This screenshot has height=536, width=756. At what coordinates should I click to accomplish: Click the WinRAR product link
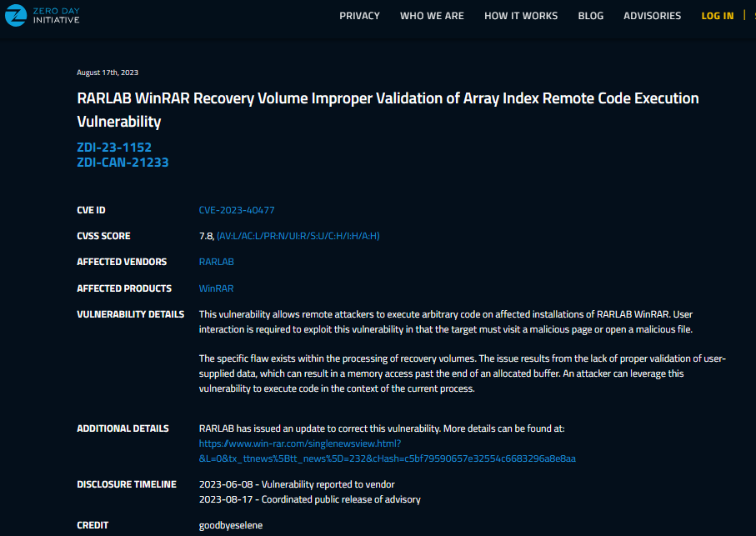click(217, 288)
